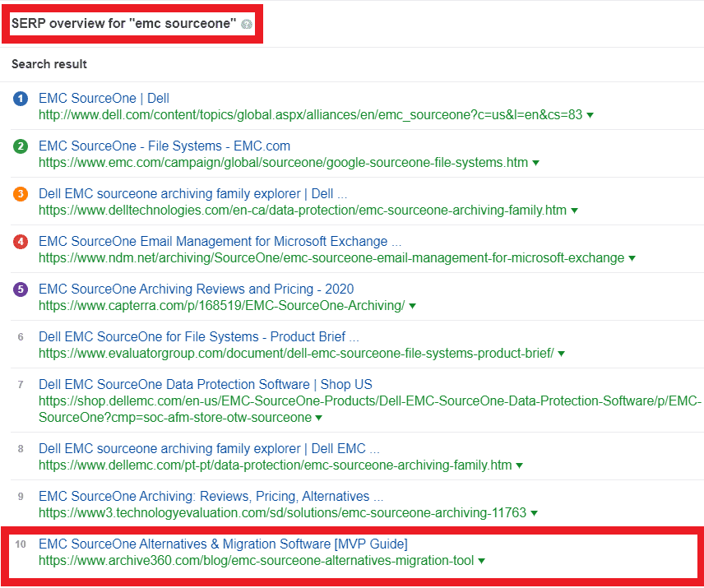Click the "SERP overview for emc sourceone" heading
Screen dimensions: 704x588
click(x=123, y=23)
